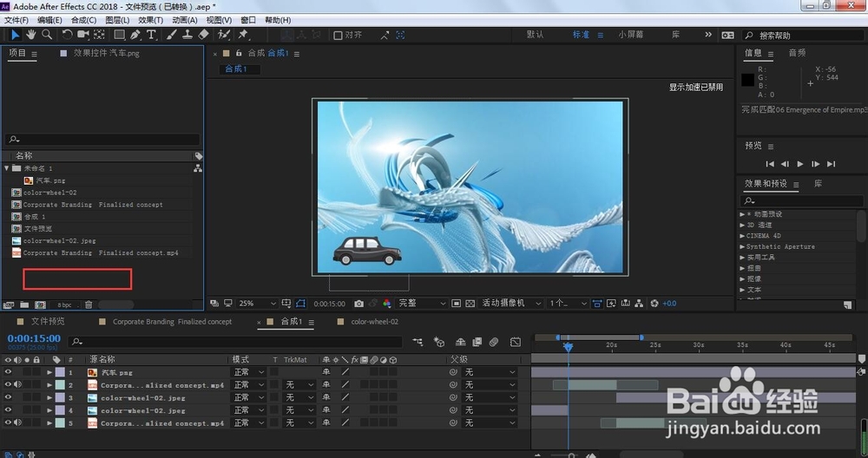Click the layer 2 teal label color swatch

[60, 385]
